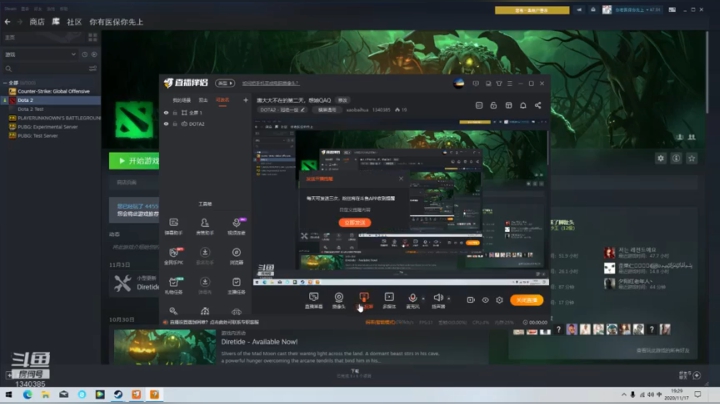Expand the 游戏 filter dropdown in Steam library

40,54
